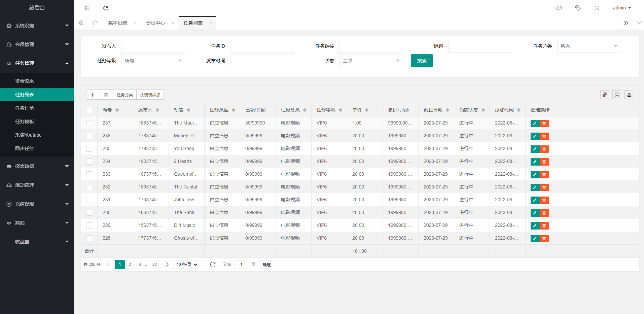The height and width of the screenshot is (314, 644).
Task: Collapse the sidebar with the menu icon
Action: click(87, 8)
